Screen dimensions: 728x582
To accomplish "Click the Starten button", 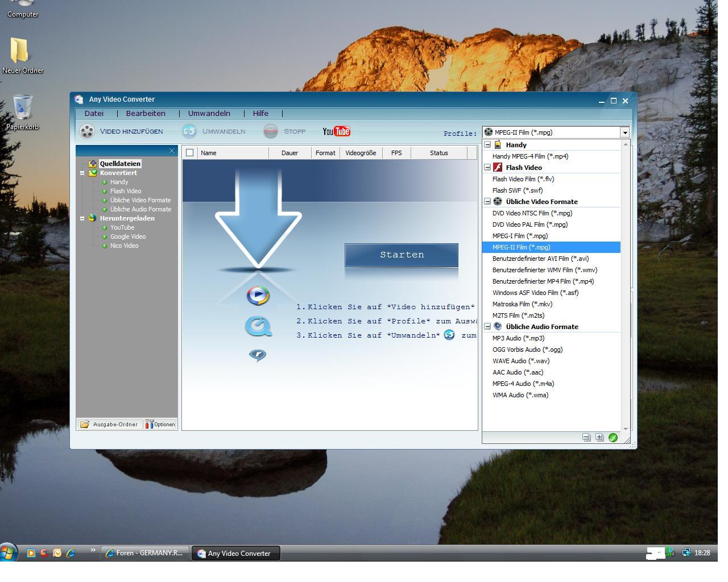I will [x=402, y=255].
